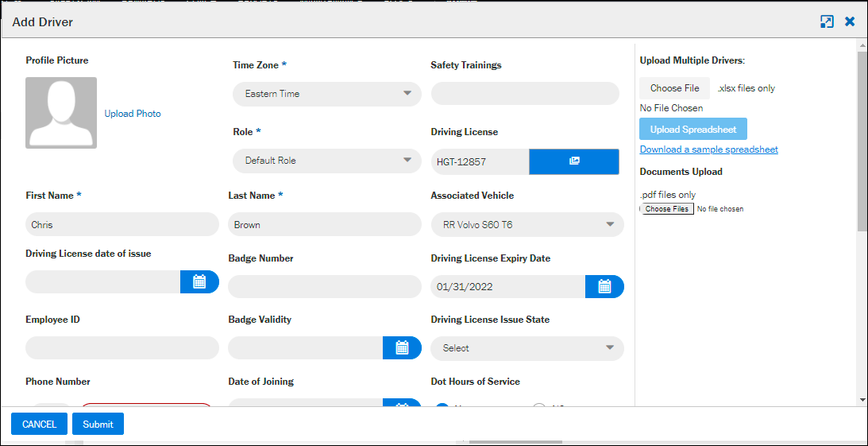Click the Documents Upload heading

click(681, 172)
